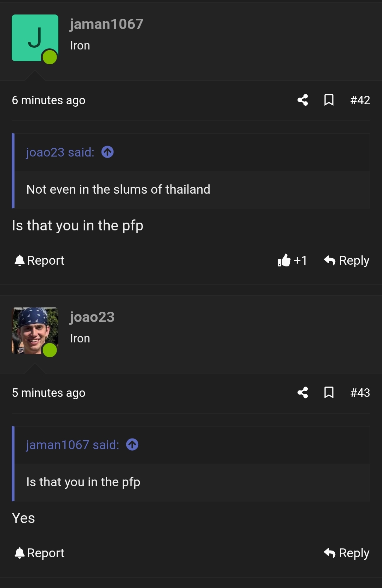Bookmark post #42
The width and height of the screenshot is (382, 588).
[329, 100]
